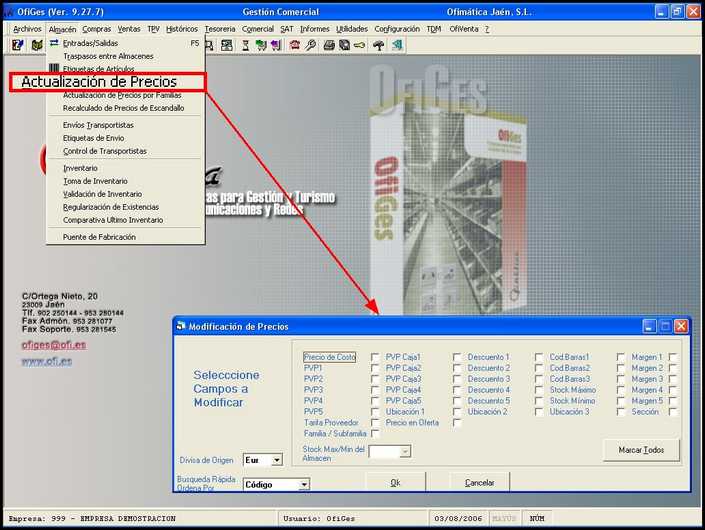The height and width of the screenshot is (530, 705).
Task: Click the 03/08/2006 date in status bar
Action: [458, 518]
